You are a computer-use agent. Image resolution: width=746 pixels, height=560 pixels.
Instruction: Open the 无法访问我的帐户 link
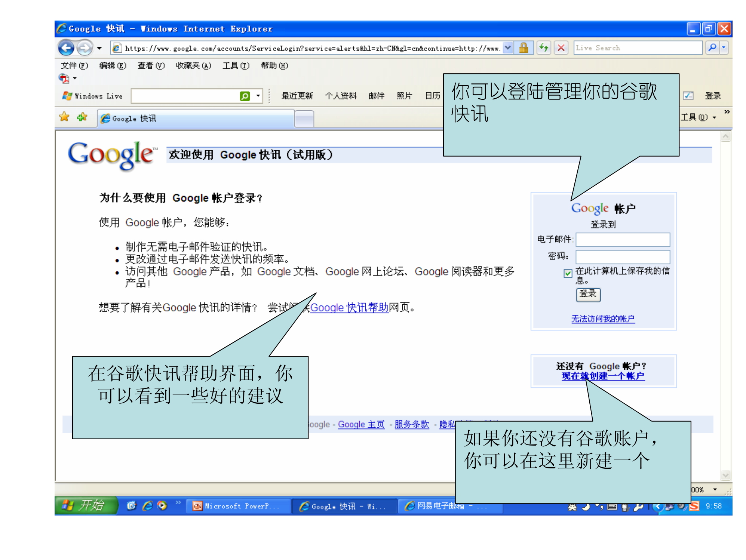[603, 319]
